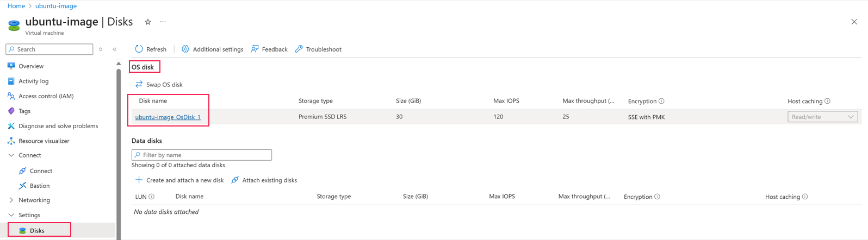Click the Swap OS disk icon

[x=139, y=84]
